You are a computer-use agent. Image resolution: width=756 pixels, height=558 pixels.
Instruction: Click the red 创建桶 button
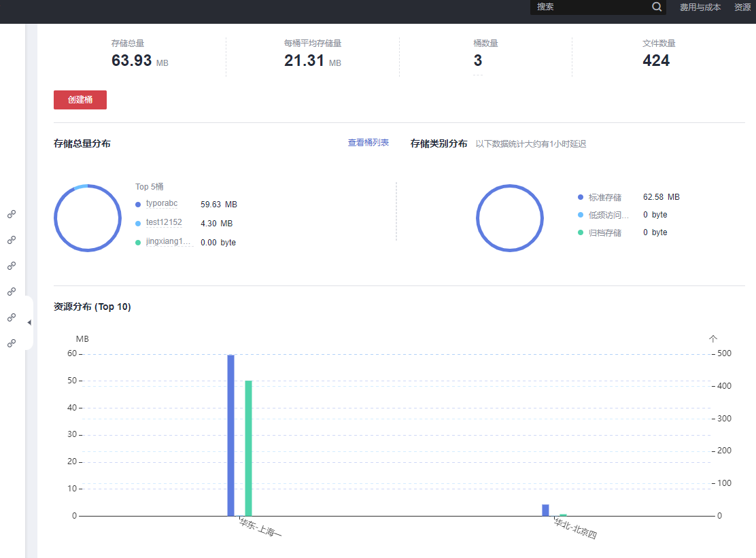coord(80,100)
